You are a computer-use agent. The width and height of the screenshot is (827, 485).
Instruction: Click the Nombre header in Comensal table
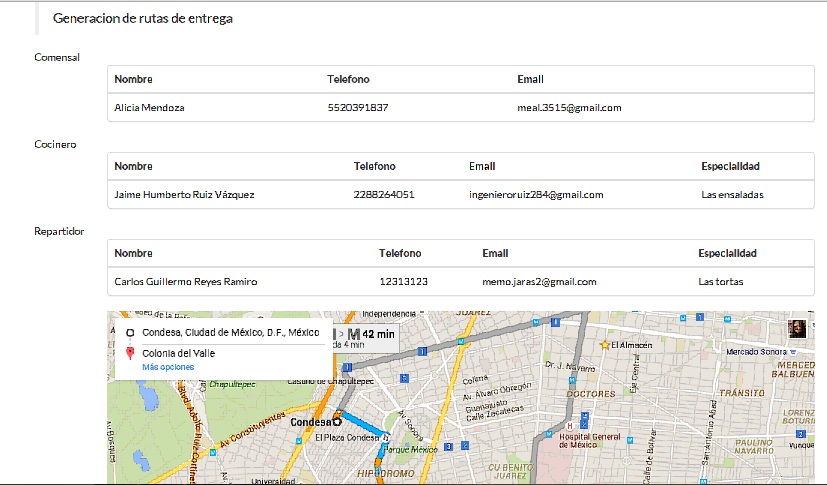(133, 79)
